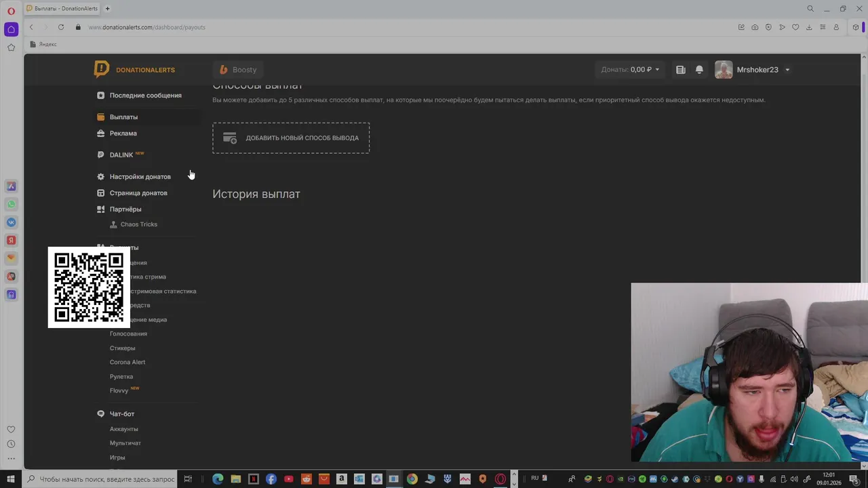Click the gear icon beside Настройки донатов
This screenshot has width=868, height=488.
click(100, 177)
